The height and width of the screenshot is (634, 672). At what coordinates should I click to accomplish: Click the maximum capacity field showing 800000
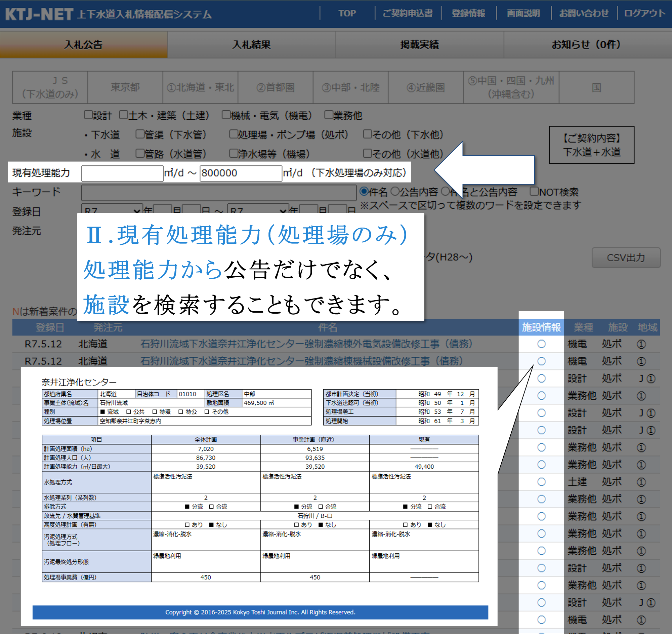(x=241, y=173)
